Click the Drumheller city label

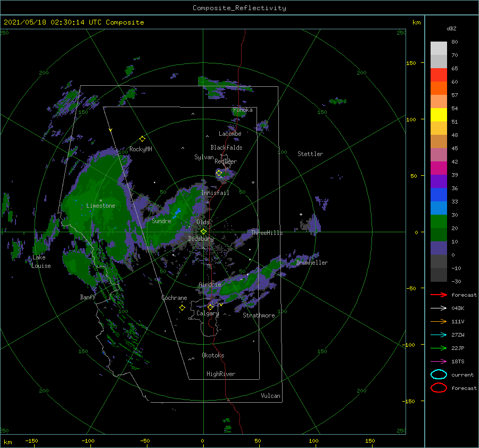312,263
